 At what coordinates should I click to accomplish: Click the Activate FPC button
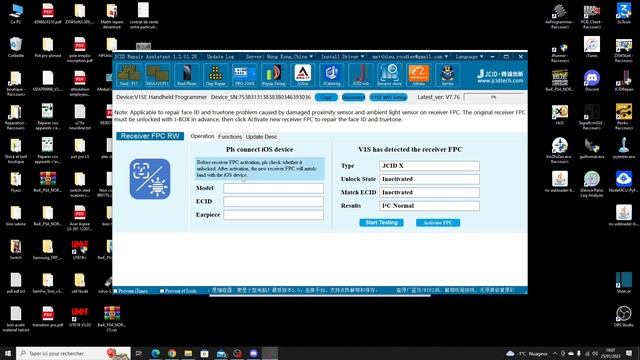point(438,222)
